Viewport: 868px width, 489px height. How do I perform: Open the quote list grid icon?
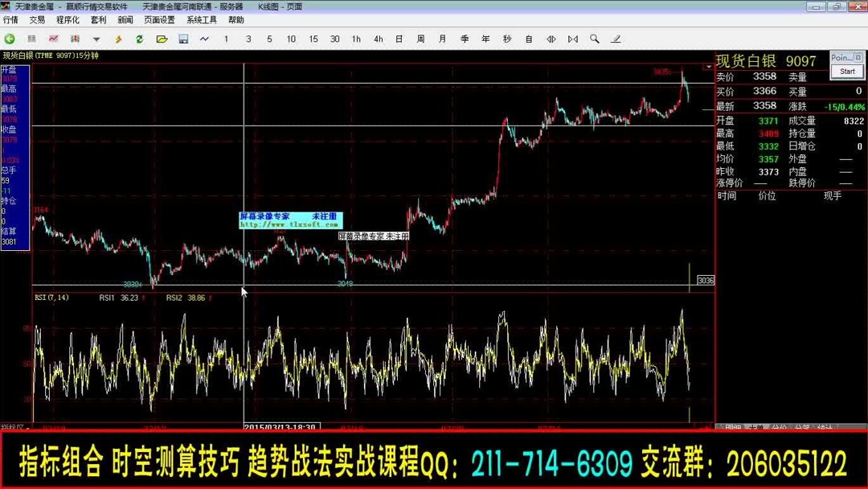(31, 39)
